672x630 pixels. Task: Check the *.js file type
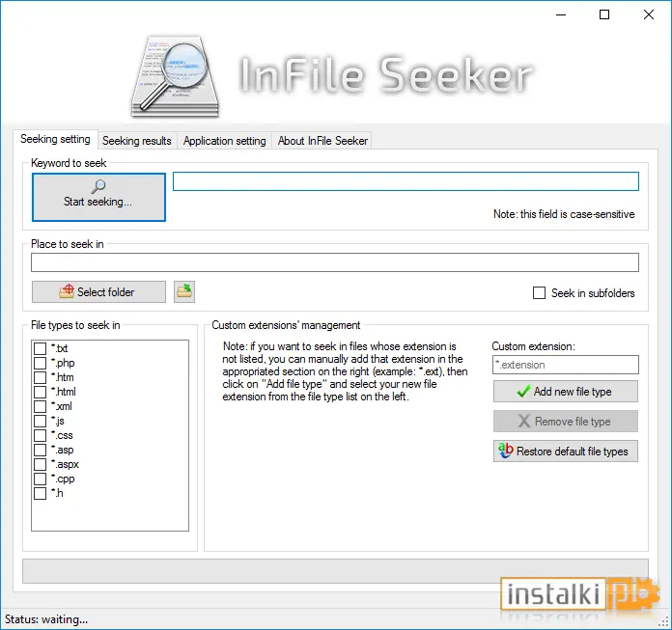pos(41,421)
